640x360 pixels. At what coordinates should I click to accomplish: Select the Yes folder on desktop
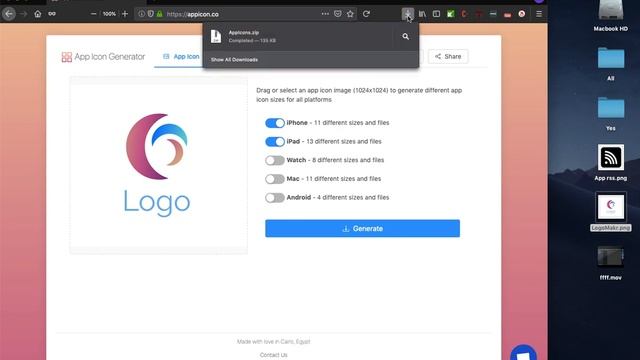pyautogui.click(x=611, y=114)
